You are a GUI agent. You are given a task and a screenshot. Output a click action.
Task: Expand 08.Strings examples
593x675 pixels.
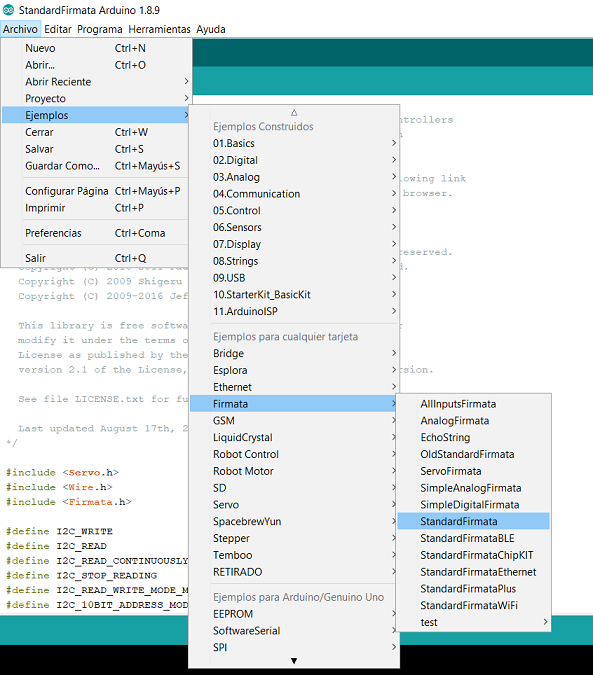(x=294, y=261)
